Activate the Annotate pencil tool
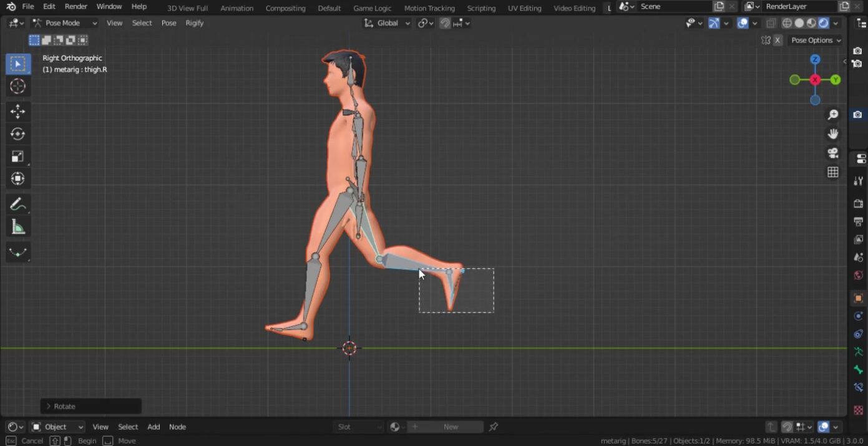The width and height of the screenshot is (868, 446). pyautogui.click(x=17, y=204)
